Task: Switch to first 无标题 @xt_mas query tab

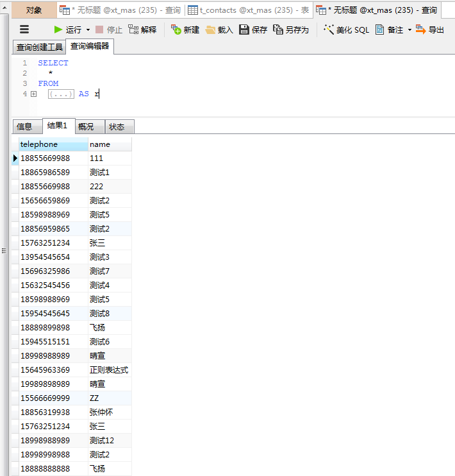Action: 120,10
